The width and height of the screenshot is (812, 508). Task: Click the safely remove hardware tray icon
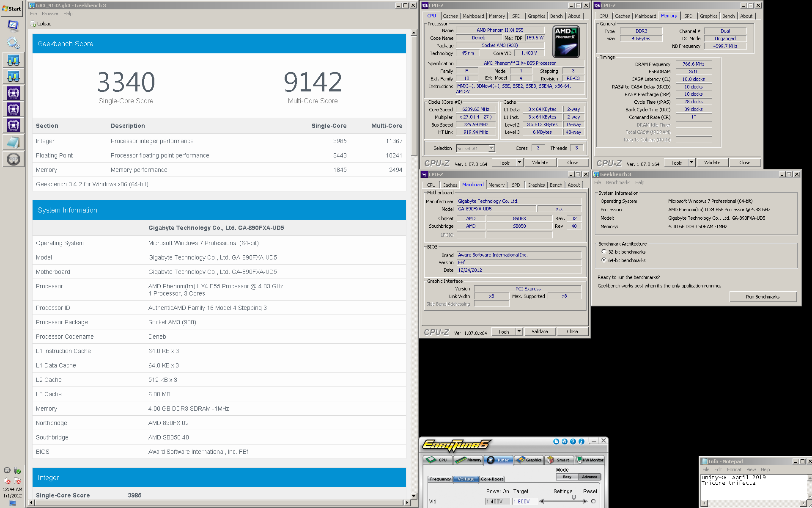tap(17, 470)
